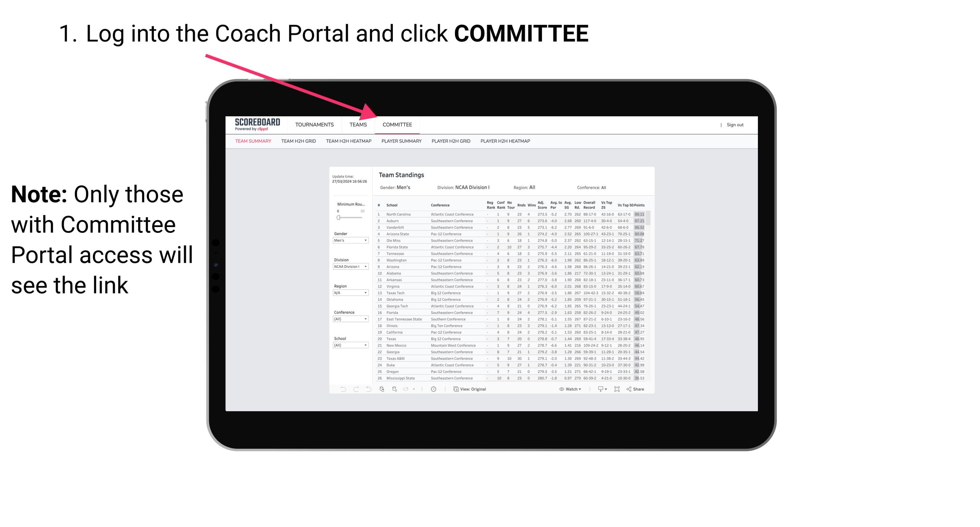
Task: Click the download/export icon
Action: (x=599, y=389)
